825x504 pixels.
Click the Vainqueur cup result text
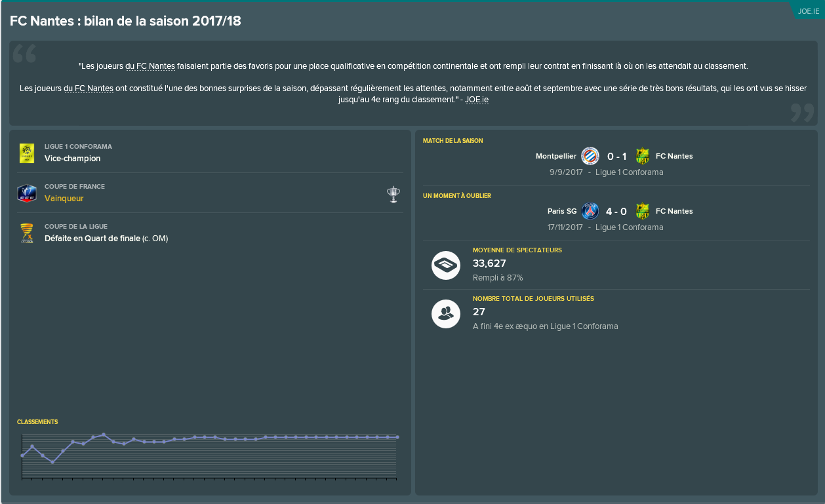click(64, 199)
